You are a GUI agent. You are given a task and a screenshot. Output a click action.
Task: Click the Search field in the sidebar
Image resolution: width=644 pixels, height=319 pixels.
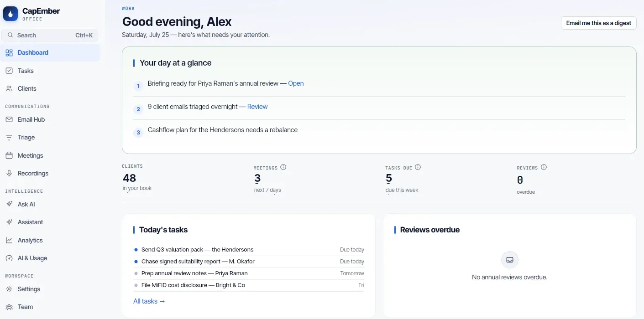click(x=50, y=35)
